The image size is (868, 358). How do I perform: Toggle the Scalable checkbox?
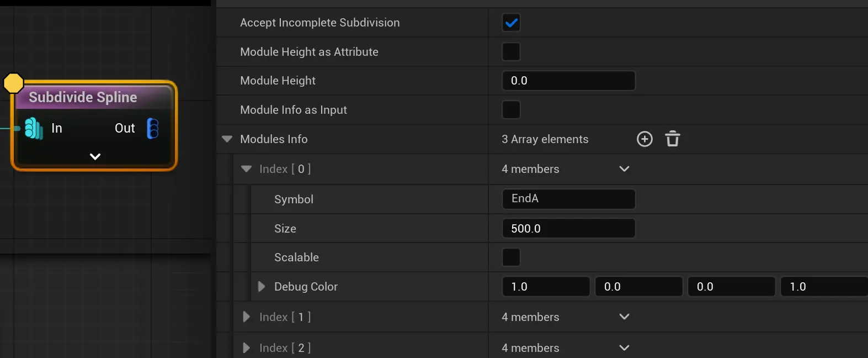point(511,257)
